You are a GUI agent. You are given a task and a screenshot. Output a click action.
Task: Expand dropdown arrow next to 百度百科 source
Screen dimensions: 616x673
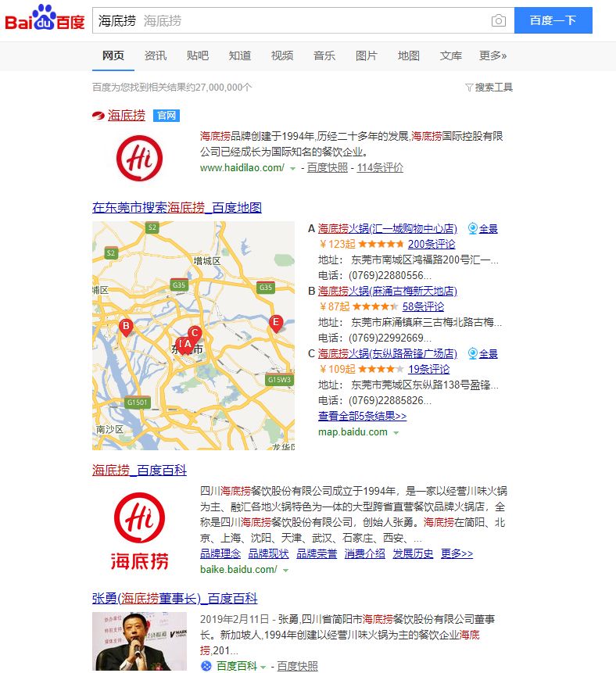click(263, 667)
